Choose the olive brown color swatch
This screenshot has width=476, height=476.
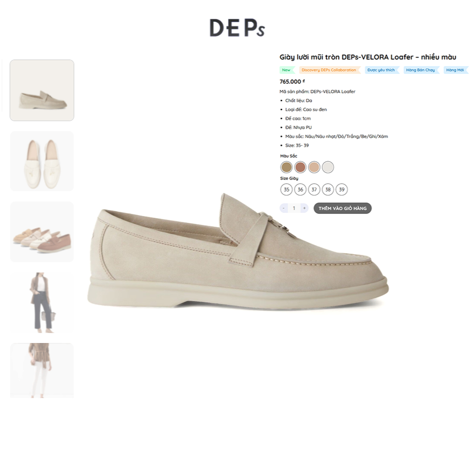pos(286,167)
